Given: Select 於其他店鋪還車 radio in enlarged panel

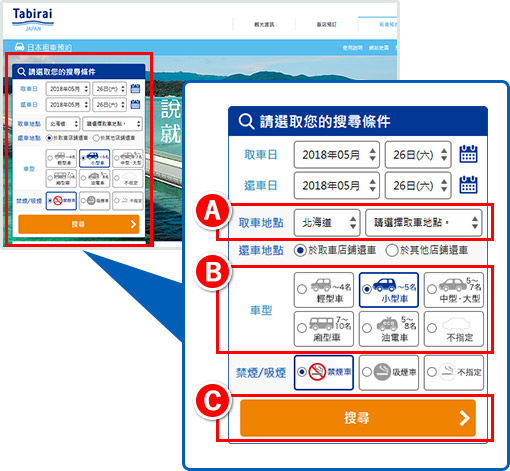Looking at the screenshot, I should [392, 250].
